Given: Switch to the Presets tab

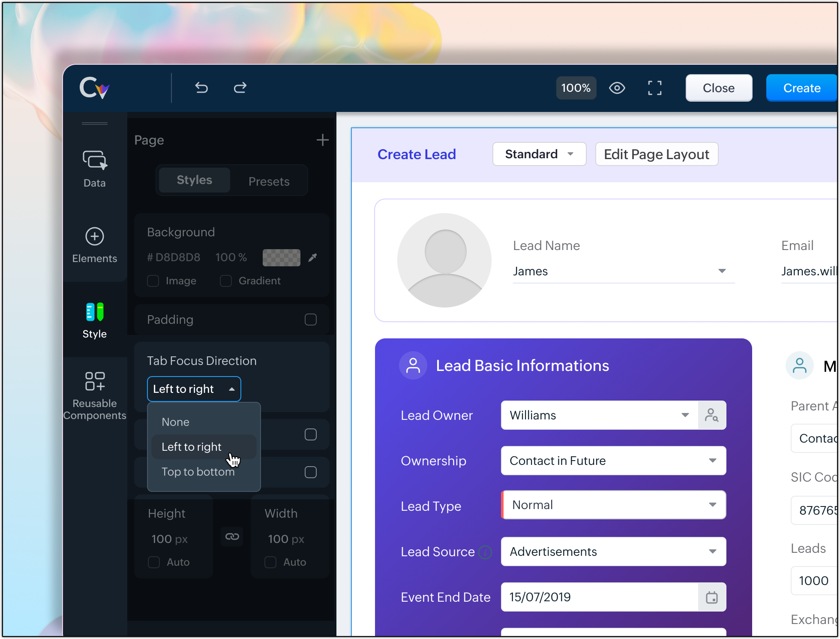Looking at the screenshot, I should click(269, 181).
